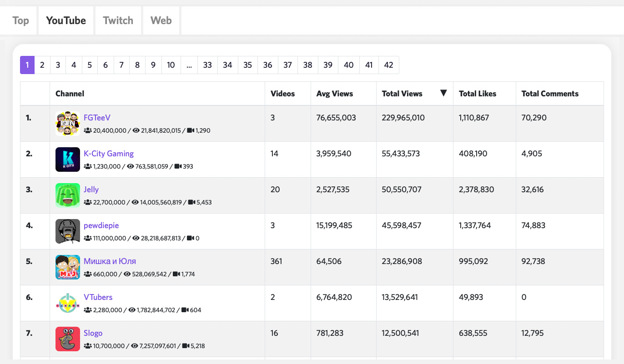This screenshot has height=364, width=624.
Task: Click the FGTeeV channel avatar
Action: (67, 123)
